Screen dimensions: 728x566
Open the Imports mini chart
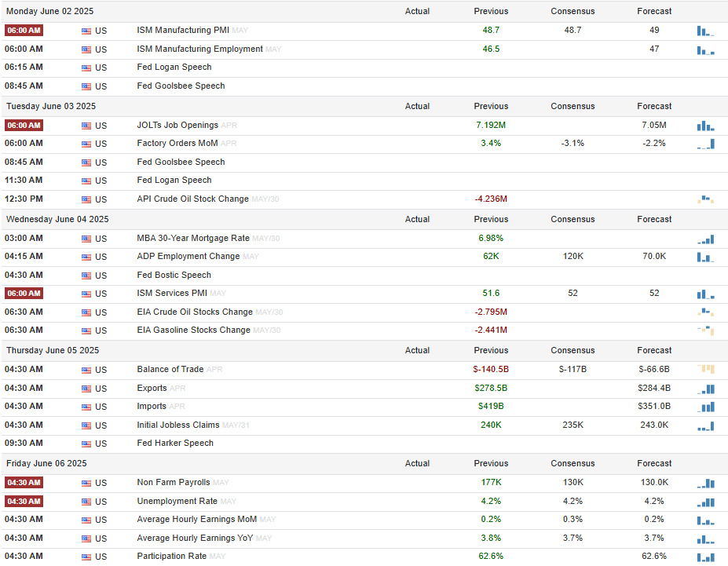(705, 407)
